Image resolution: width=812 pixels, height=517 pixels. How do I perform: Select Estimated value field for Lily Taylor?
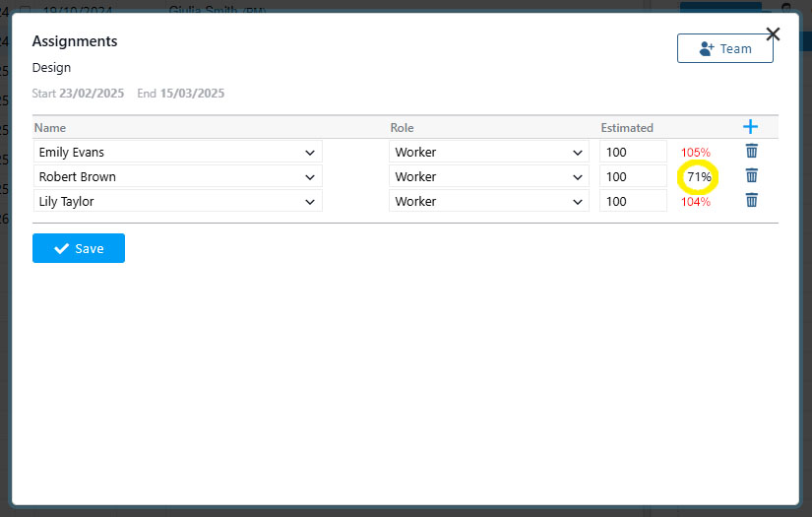click(633, 202)
